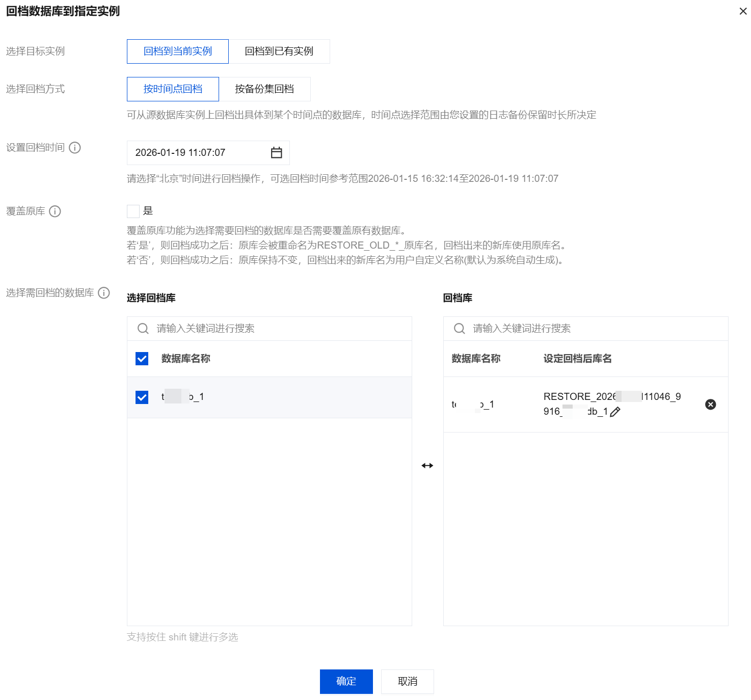751x700 pixels.
Task: Select 回档到已有实例 option
Action: click(x=279, y=51)
